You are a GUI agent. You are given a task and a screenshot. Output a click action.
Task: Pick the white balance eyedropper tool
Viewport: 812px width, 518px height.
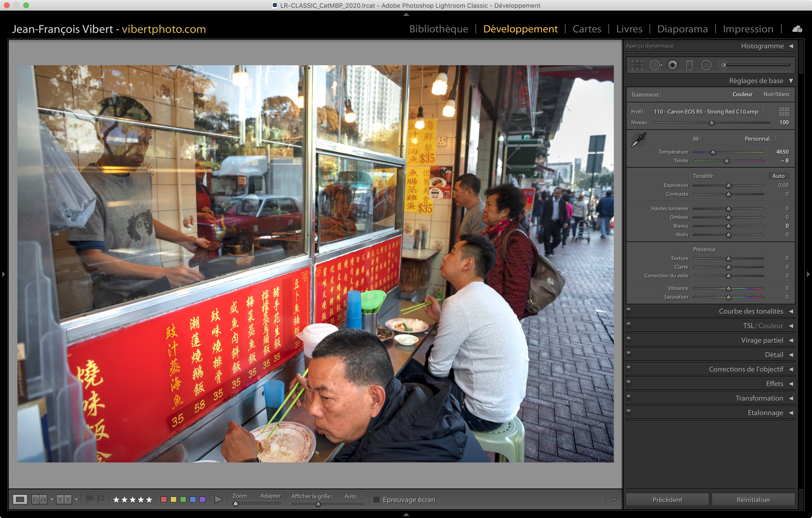(x=638, y=140)
